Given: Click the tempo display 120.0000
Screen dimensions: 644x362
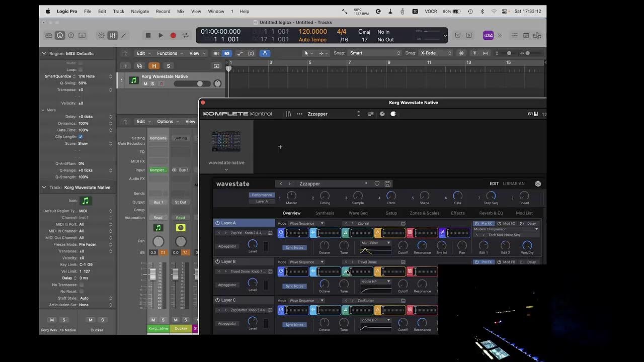Looking at the screenshot, I should pyautogui.click(x=313, y=32).
